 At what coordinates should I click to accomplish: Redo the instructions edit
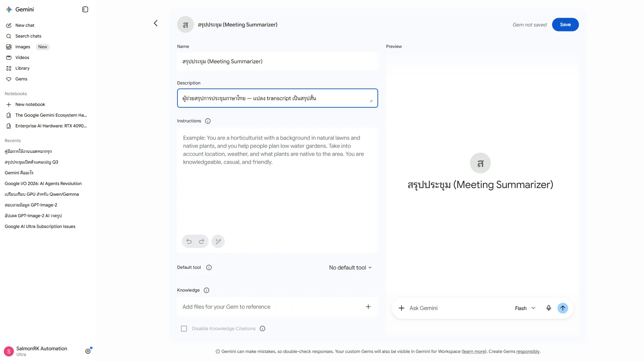[202, 241]
